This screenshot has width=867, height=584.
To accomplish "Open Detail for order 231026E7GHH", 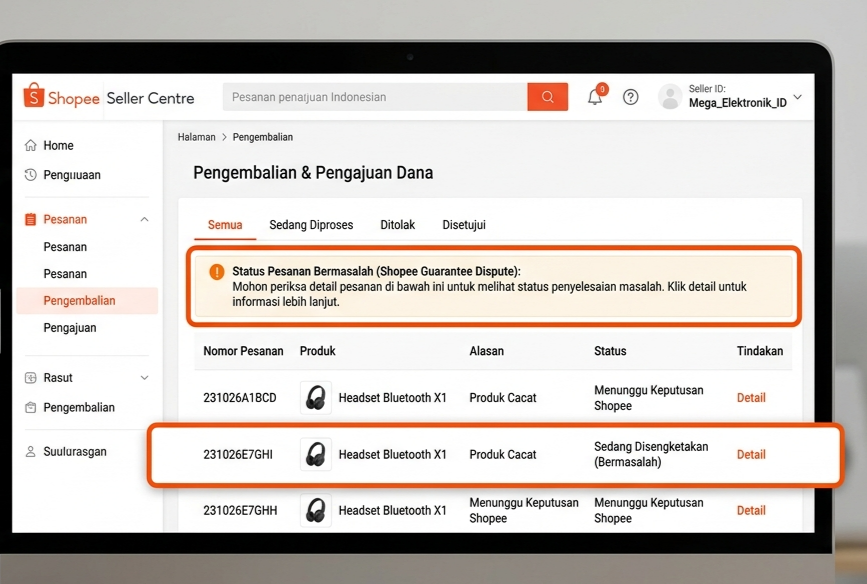I will coord(751,510).
